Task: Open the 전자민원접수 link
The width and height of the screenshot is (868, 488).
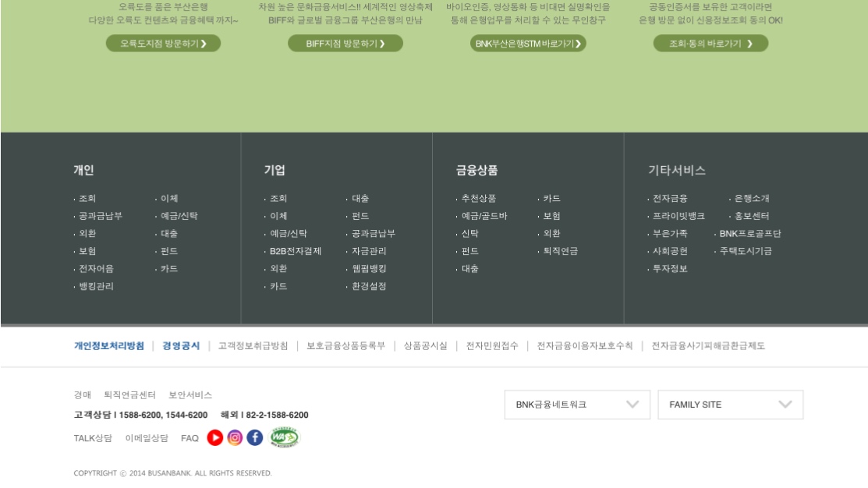Action: pyautogui.click(x=492, y=346)
